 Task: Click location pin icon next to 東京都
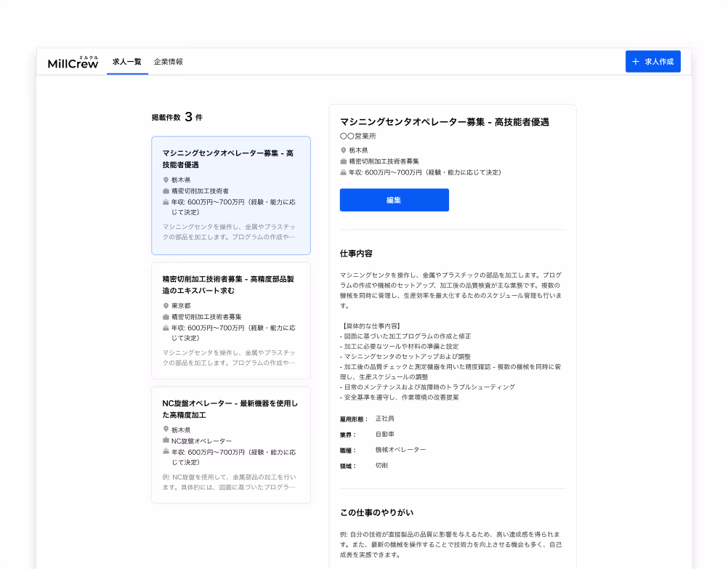click(x=166, y=306)
